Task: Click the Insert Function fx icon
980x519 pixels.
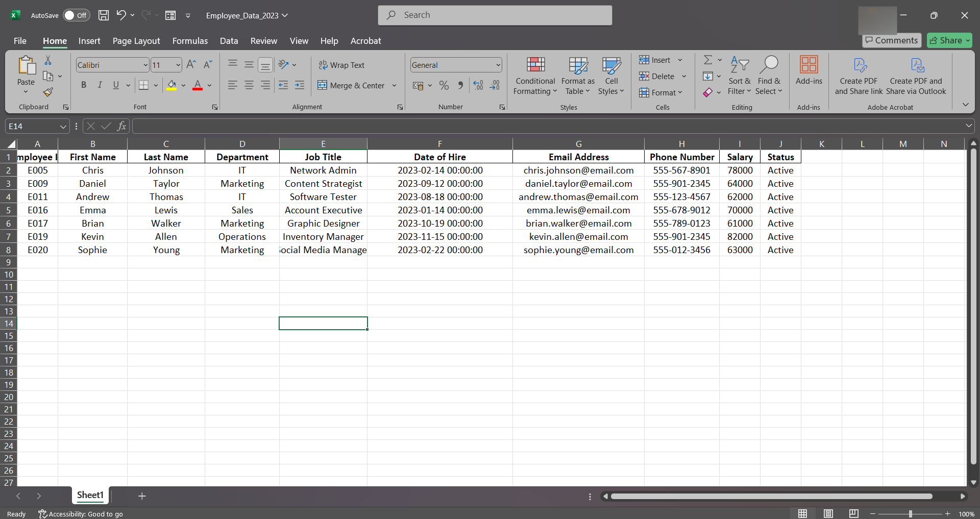Action: 121,126
